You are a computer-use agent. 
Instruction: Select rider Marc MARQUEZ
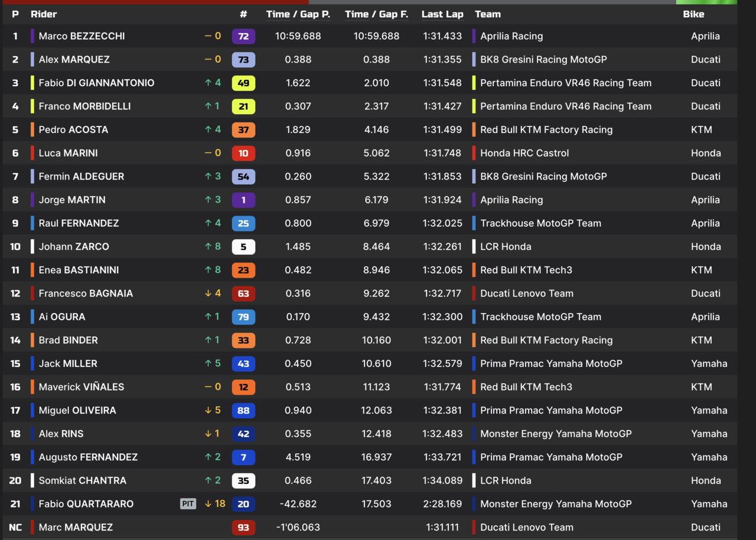(76, 528)
